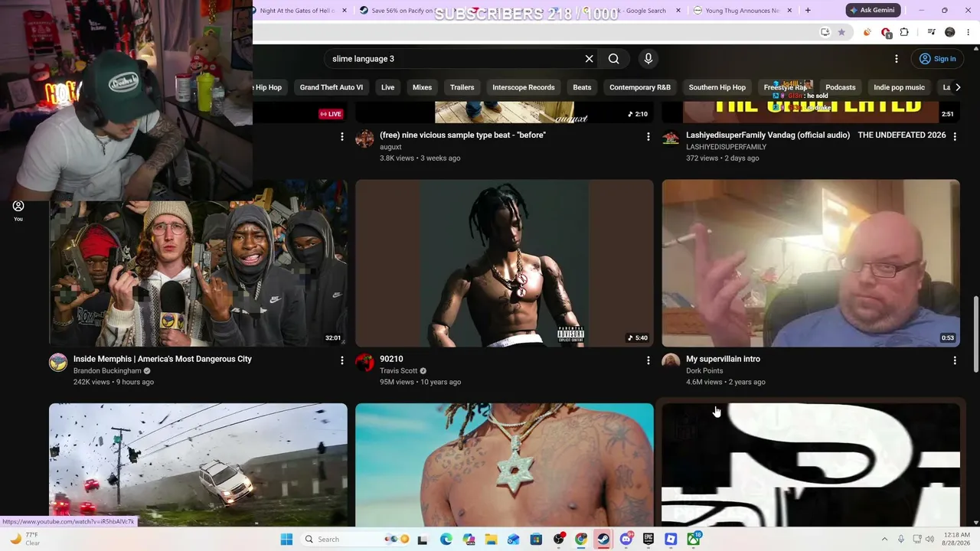The width and height of the screenshot is (980, 551).
Task: Play the 90210 Travis Scott thumbnail
Action: [505, 263]
